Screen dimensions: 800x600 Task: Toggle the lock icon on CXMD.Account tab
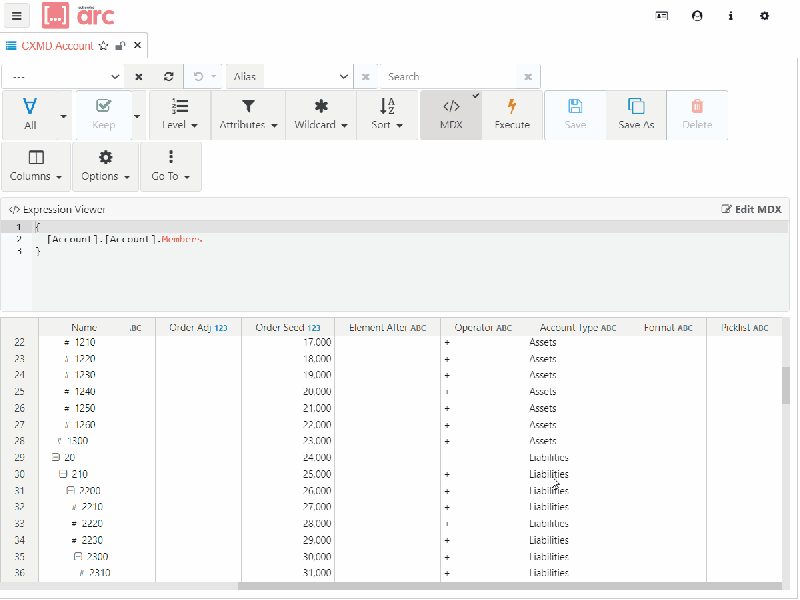[x=120, y=46]
